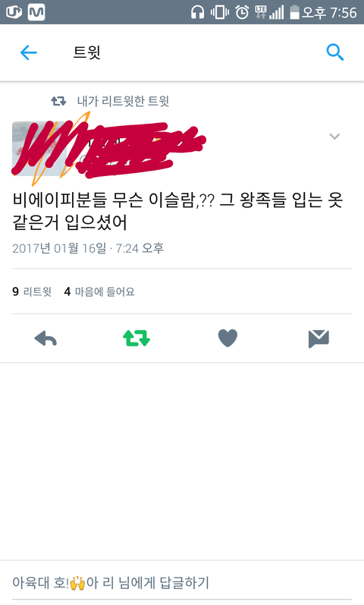
Task: View the 4 마음에 들어요 list
Action: 99,291
